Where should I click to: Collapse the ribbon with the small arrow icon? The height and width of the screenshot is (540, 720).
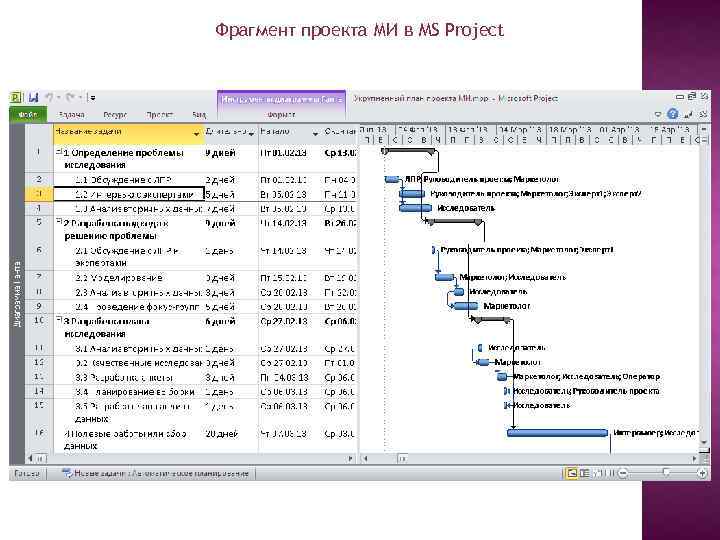pyautogui.click(x=658, y=114)
